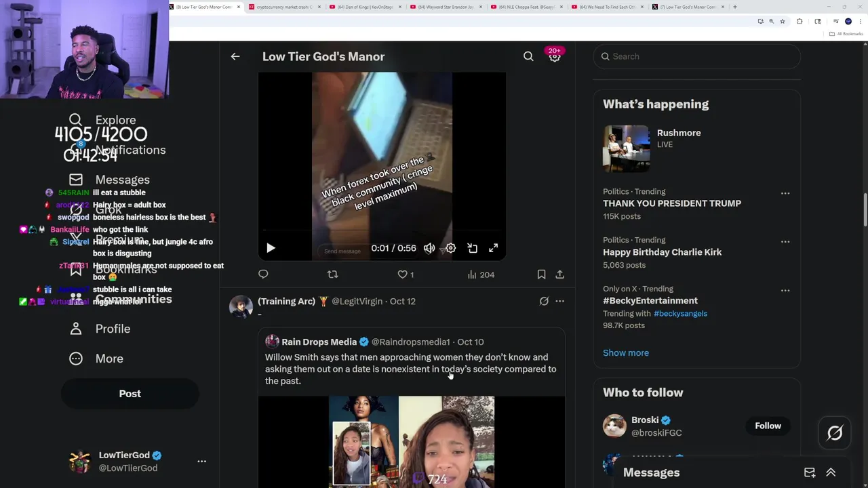The width and height of the screenshot is (868, 488).
Task: Switch to NLE Choppa YouTube tab
Action: pos(527,7)
